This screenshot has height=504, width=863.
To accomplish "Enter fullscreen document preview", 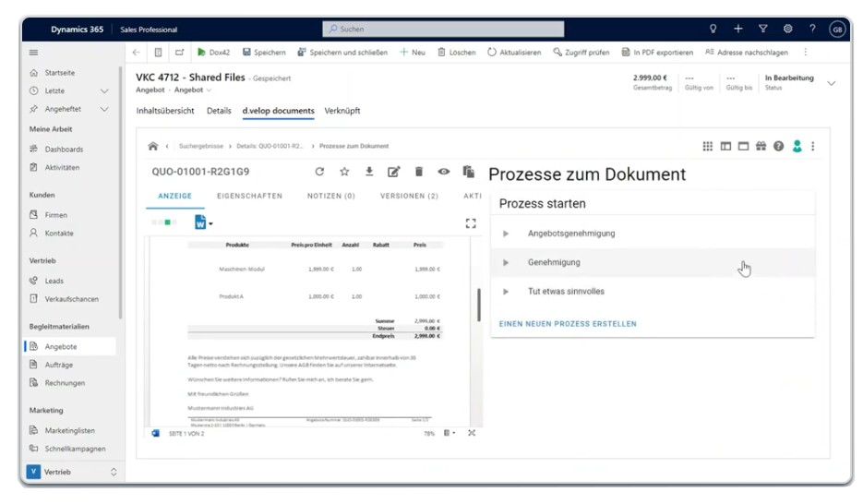I will 471,223.
